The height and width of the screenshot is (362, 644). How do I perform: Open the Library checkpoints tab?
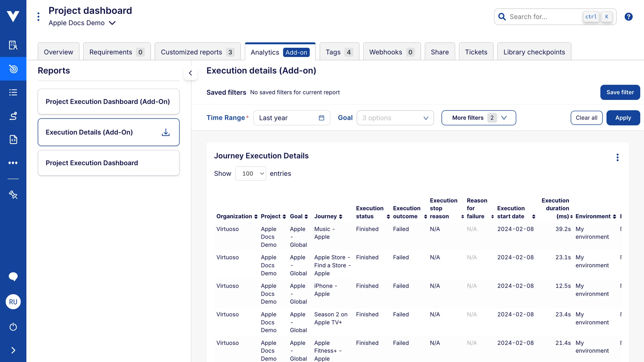click(x=534, y=52)
